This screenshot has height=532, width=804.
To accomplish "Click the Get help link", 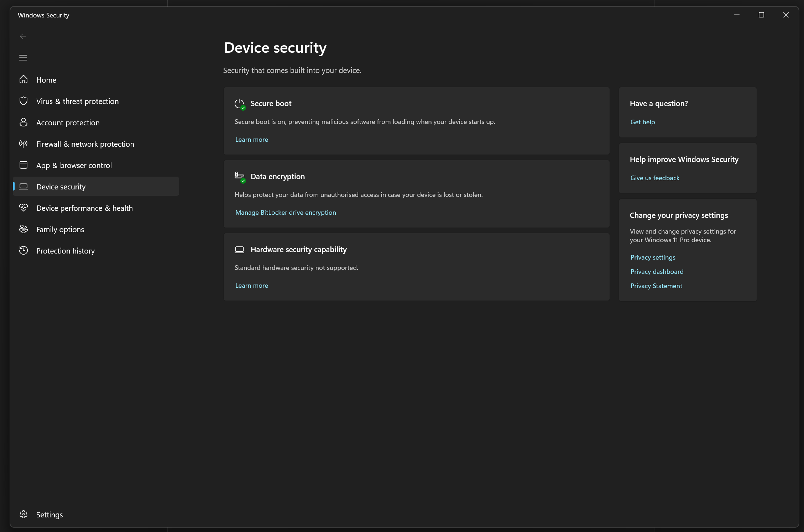I will (643, 122).
